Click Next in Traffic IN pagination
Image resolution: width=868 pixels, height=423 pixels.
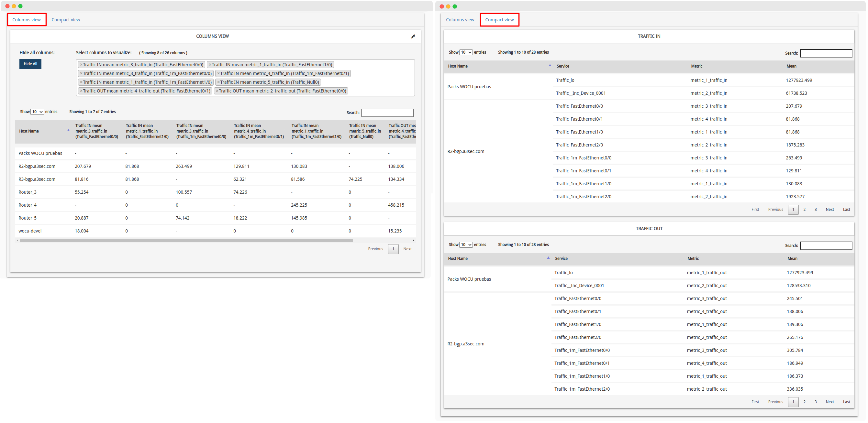[x=829, y=210]
